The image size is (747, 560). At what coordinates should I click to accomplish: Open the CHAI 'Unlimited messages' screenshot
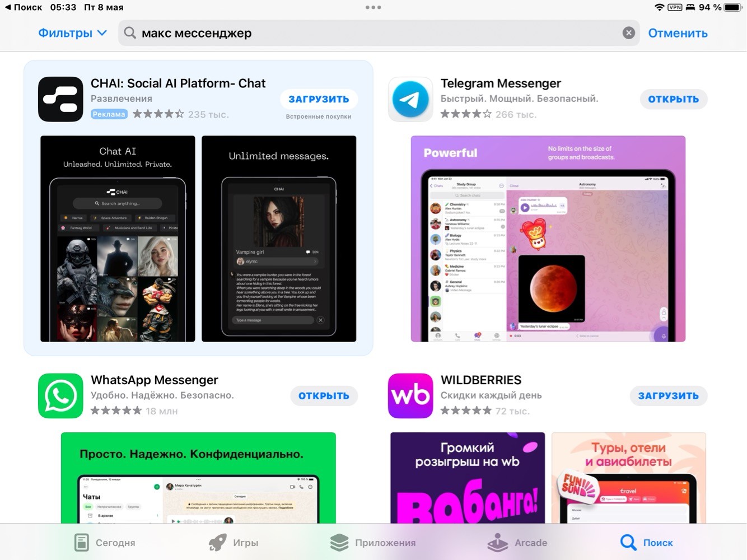279,239
